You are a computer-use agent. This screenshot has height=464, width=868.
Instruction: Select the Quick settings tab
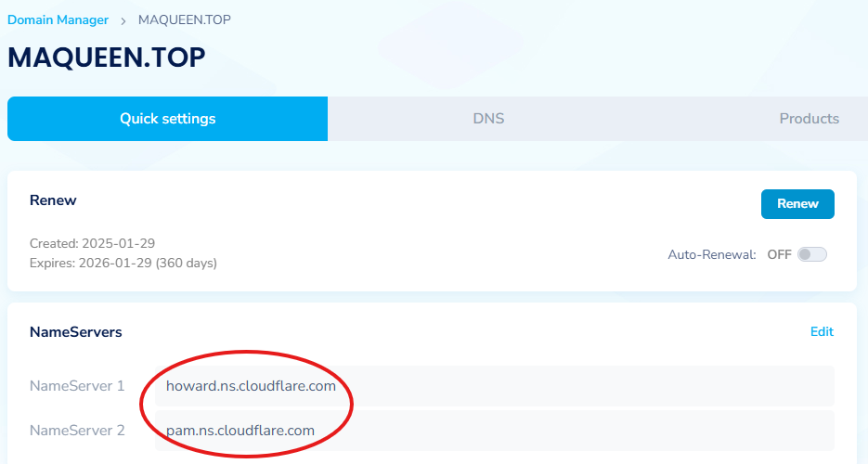tap(168, 119)
